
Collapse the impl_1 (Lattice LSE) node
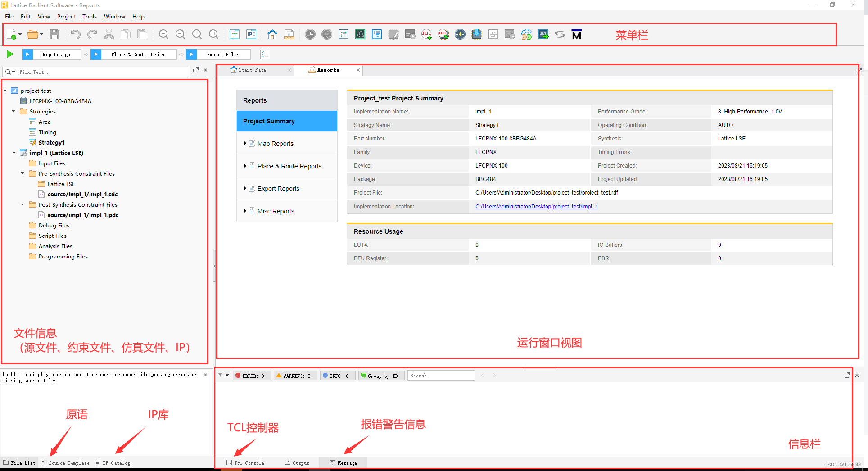(x=14, y=153)
